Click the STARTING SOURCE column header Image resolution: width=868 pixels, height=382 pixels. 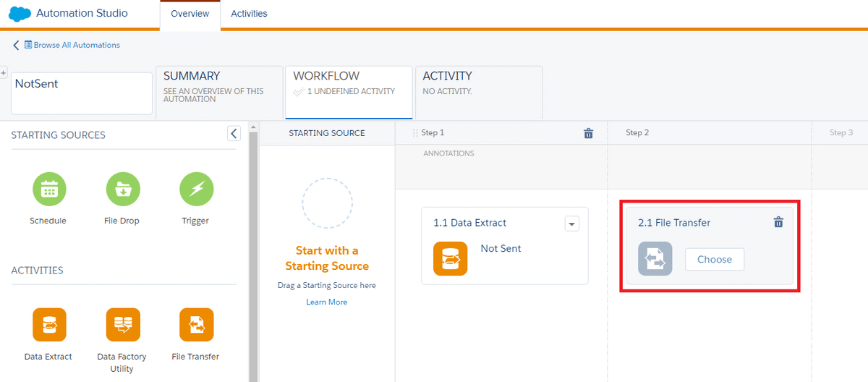click(327, 133)
